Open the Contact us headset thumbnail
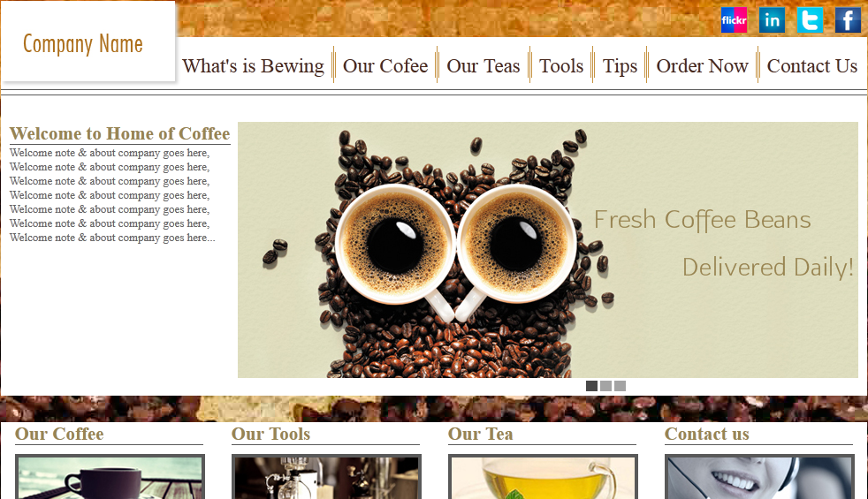Viewport: 868px width, 499px height. (759, 477)
